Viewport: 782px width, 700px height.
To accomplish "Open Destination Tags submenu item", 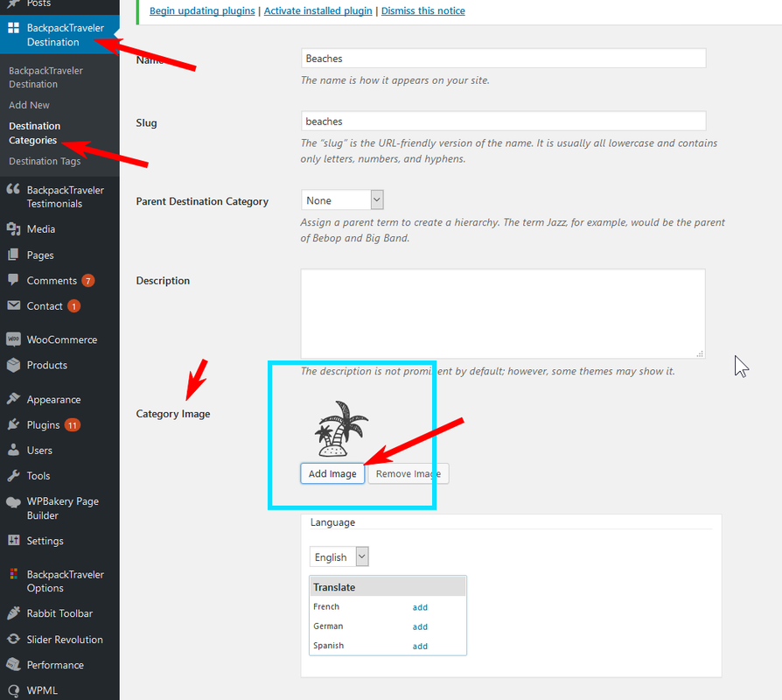I will tap(45, 161).
